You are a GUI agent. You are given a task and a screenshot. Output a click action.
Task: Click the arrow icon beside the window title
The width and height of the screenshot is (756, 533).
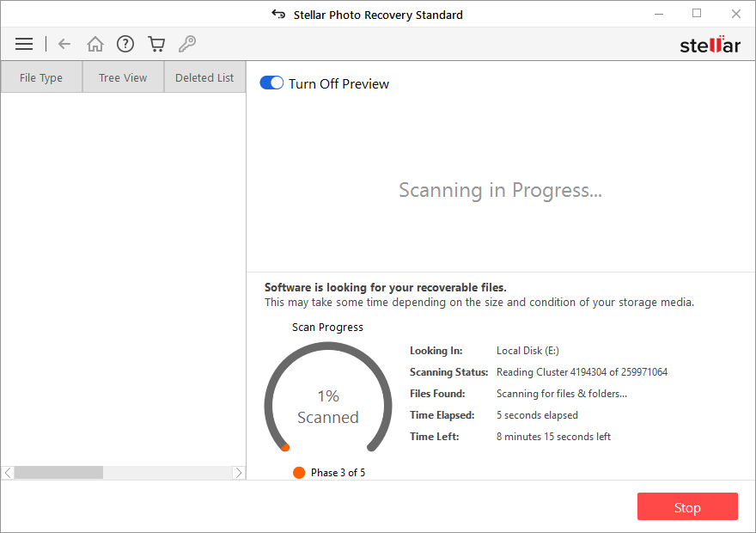click(x=277, y=14)
